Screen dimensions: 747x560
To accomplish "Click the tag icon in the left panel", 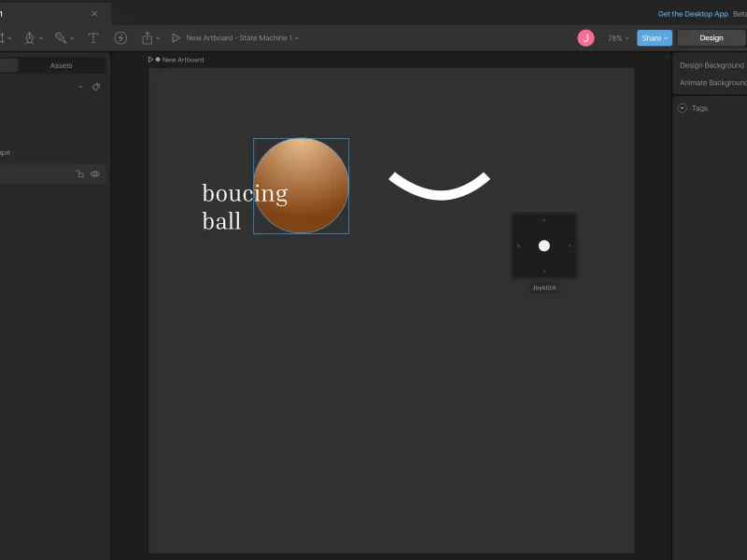I will tap(96, 87).
